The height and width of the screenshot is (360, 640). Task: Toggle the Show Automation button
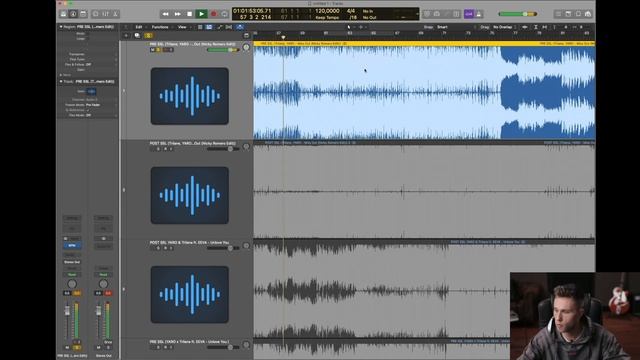(x=220, y=27)
